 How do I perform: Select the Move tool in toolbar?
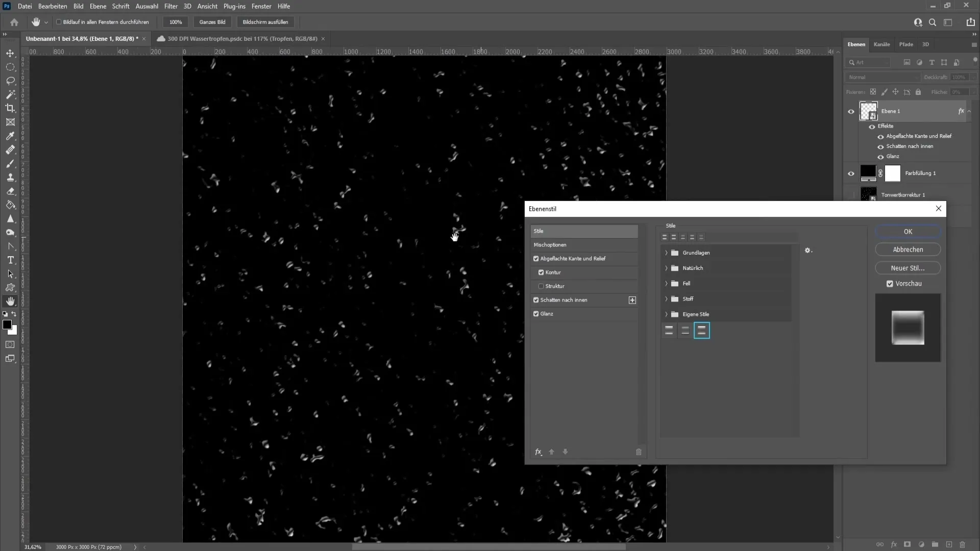[10, 53]
